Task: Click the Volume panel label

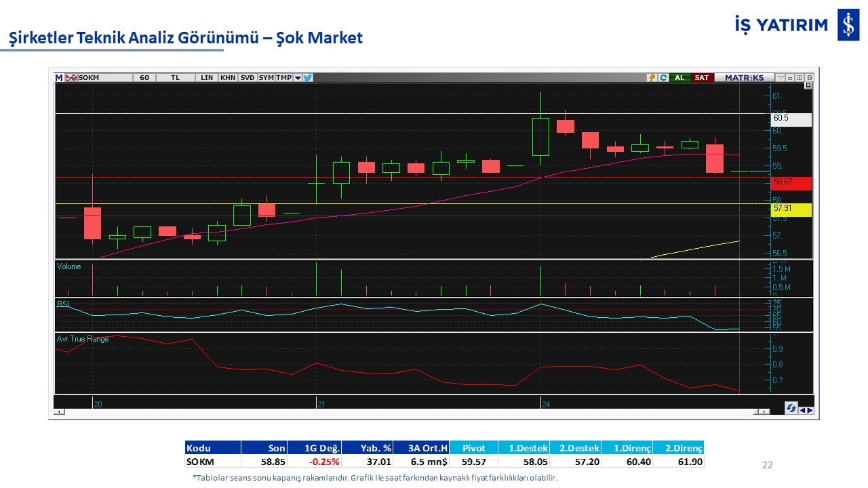Action: click(68, 266)
